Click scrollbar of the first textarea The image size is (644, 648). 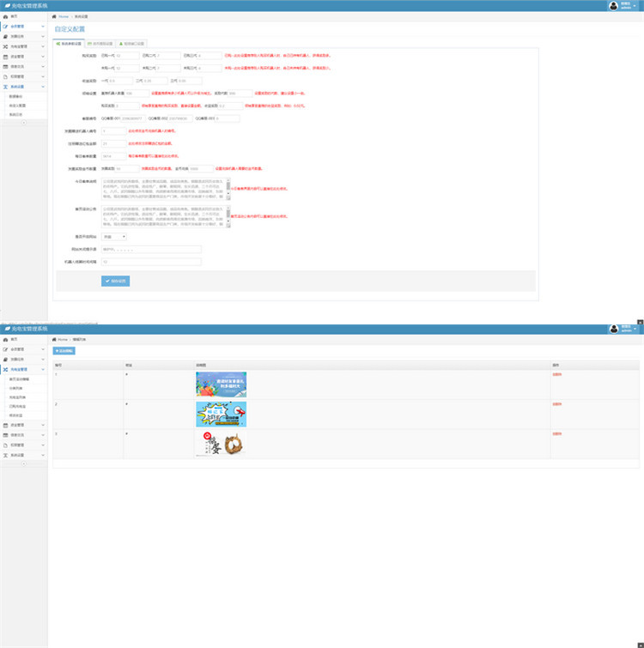coord(228,190)
